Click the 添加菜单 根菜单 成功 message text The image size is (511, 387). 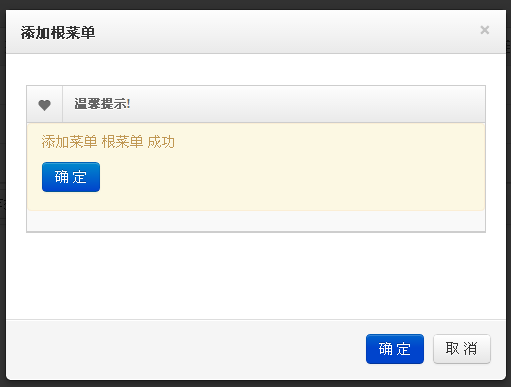[x=108, y=142]
